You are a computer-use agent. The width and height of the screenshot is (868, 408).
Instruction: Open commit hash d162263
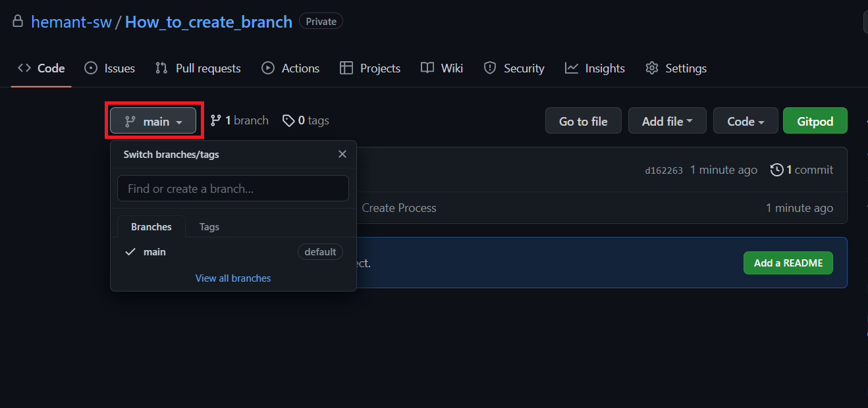coord(664,170)
